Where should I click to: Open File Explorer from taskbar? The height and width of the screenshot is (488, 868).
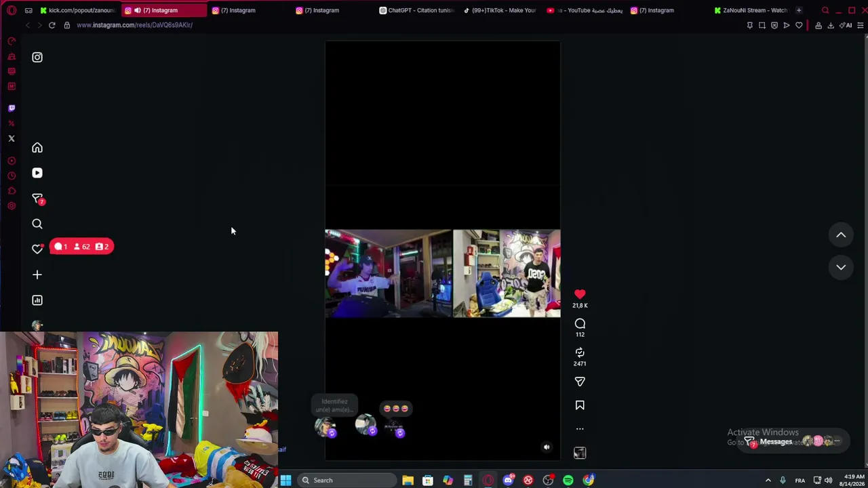click(x=408, y=481)
